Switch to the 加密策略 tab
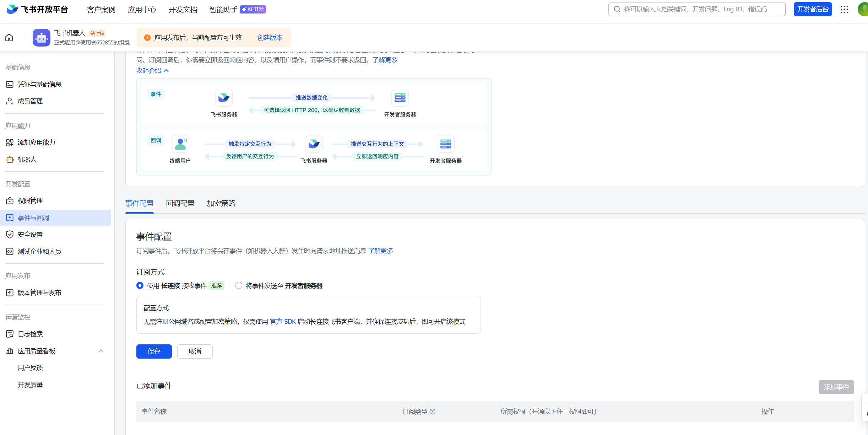Viewport: 868px width, 435px height. click(x=221, y=204)
